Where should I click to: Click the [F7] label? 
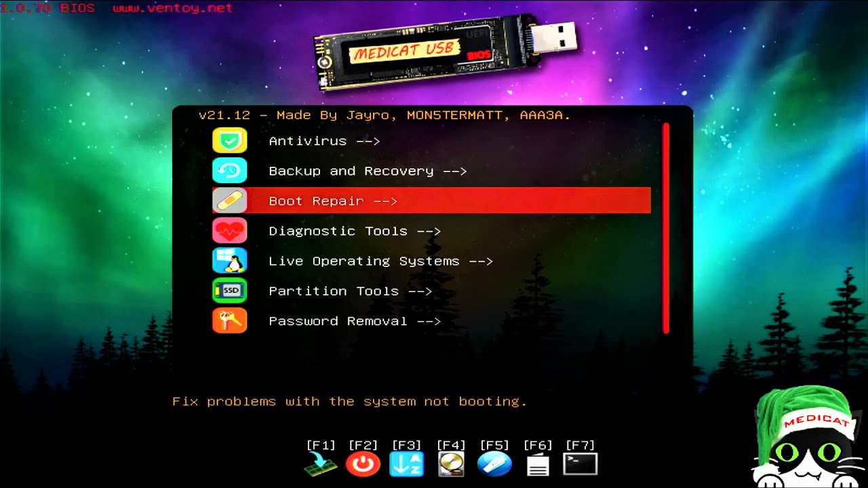click(x=580, y=445)
